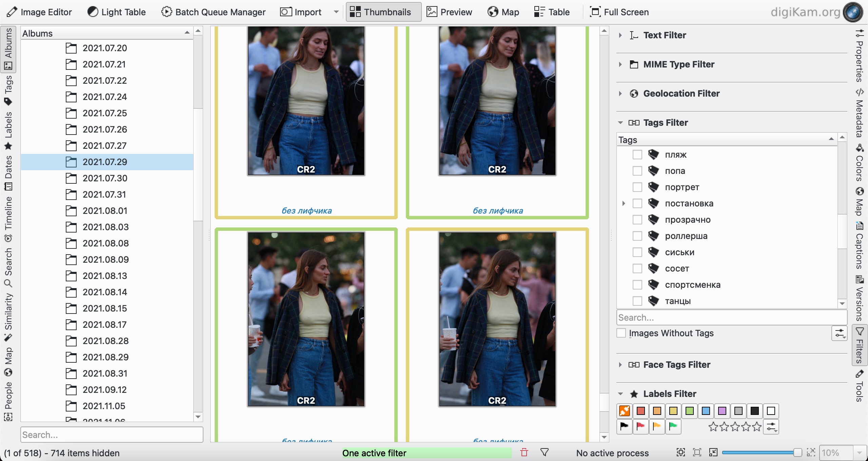Filter by green accepted flag
The image size is (868, 461).
(x=673, y=426)
